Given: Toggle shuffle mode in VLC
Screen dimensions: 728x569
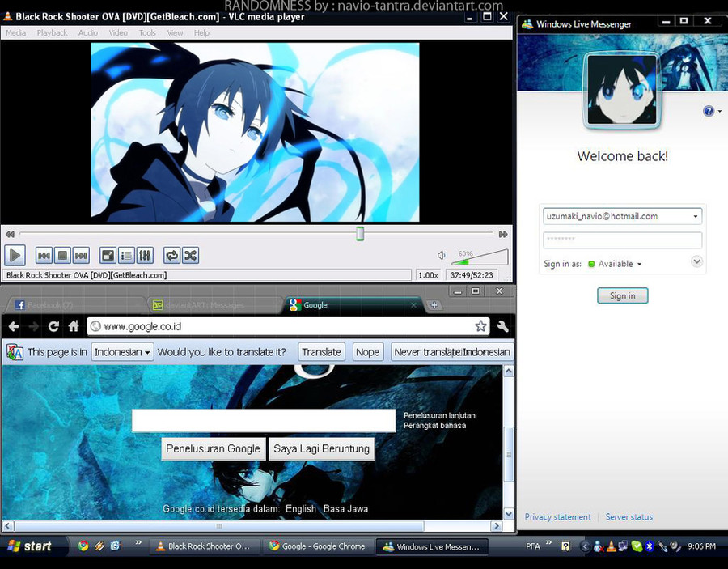Looking at the screenshot, I should (190, 256).
